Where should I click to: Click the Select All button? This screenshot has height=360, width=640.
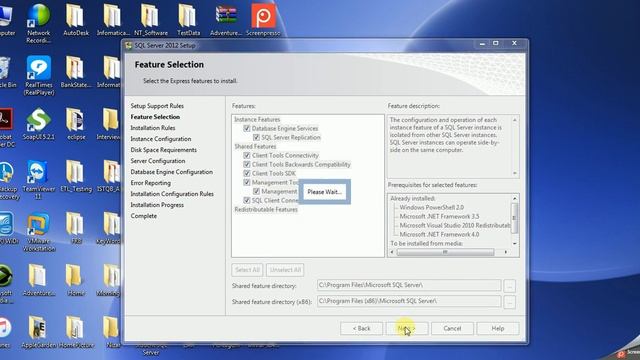point(247,270)
